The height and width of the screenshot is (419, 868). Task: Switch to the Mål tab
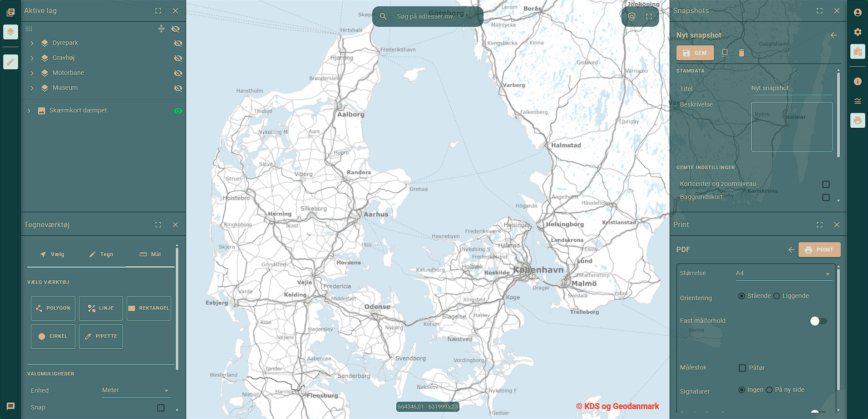(x=150, y=254)
